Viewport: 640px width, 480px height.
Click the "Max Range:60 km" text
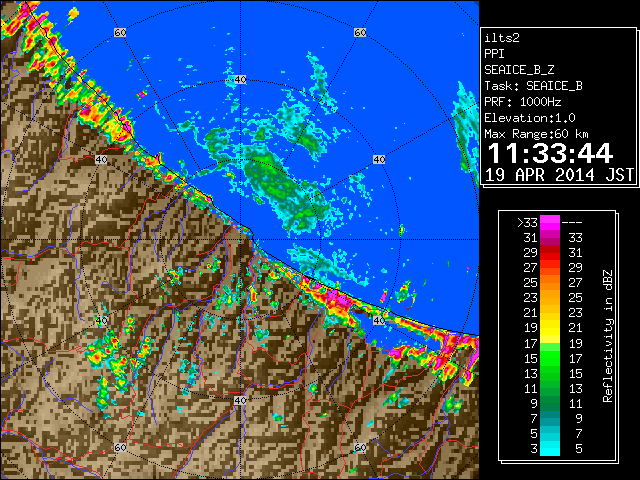[x=536, y=134]
